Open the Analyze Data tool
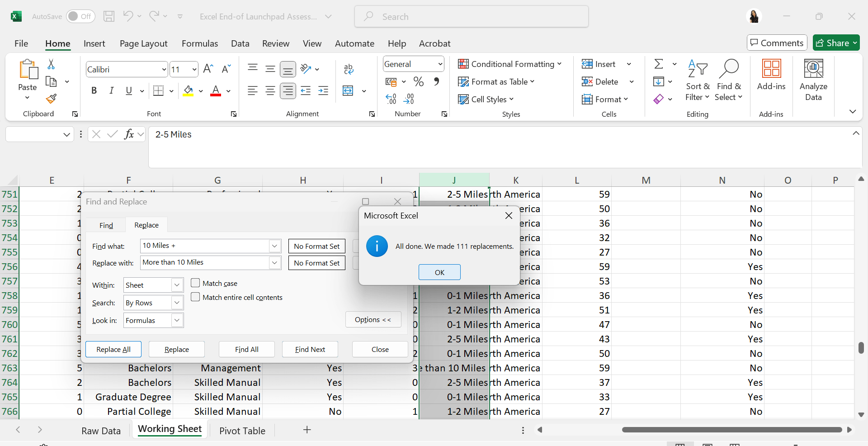Viewport: 868px width, 446px height. [813, 80]
